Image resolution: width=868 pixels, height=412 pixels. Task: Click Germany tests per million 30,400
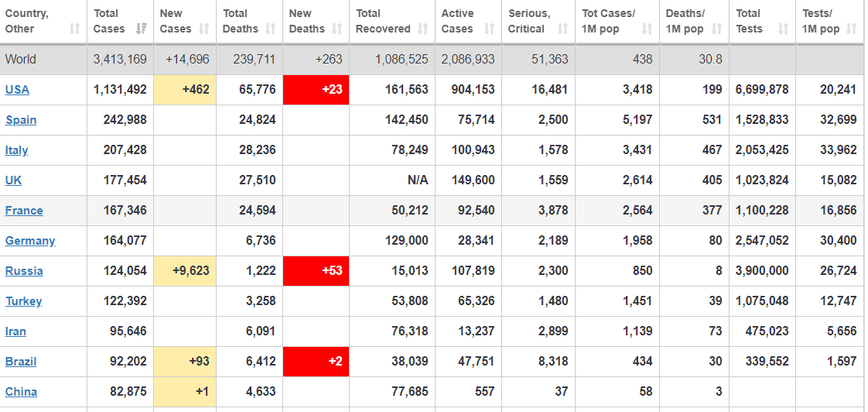(838, 241)
